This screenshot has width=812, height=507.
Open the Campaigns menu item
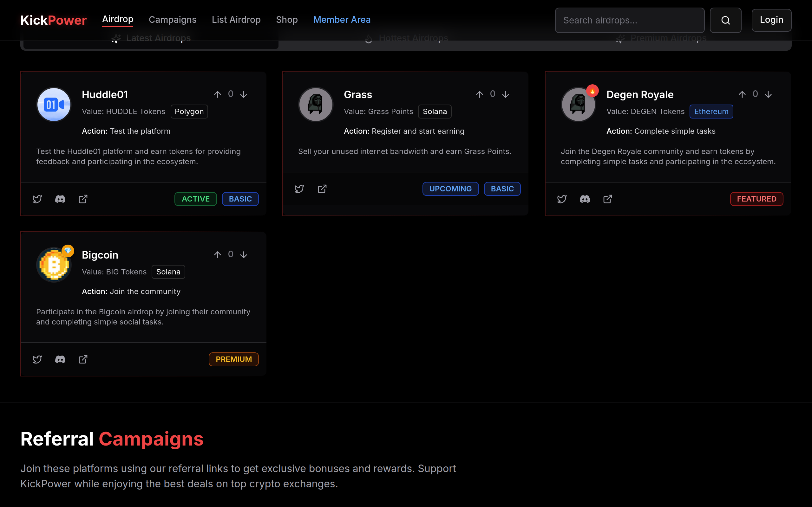click(x=173, y=20)
